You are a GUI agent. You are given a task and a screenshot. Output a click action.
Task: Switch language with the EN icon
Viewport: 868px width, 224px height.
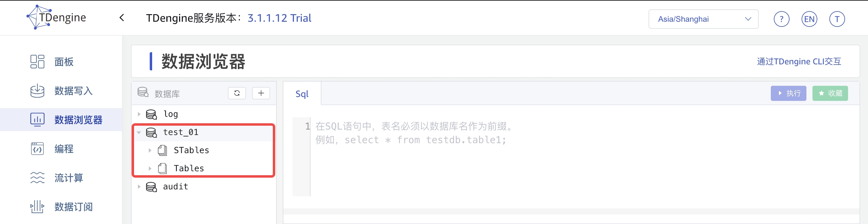coord(809,19)
